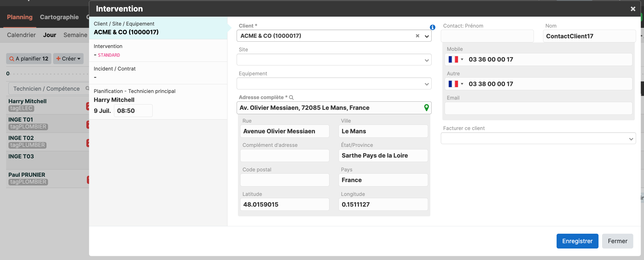Select the Semaine view
Image resolution: width=644 pixels, height=260 pixels.
coord(75,35)
